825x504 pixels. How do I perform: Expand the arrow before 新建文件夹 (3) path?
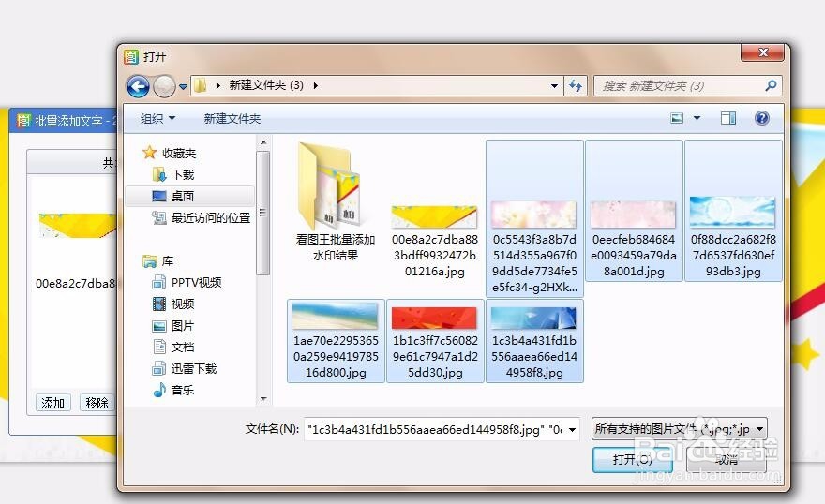click(x=217, y=85)
